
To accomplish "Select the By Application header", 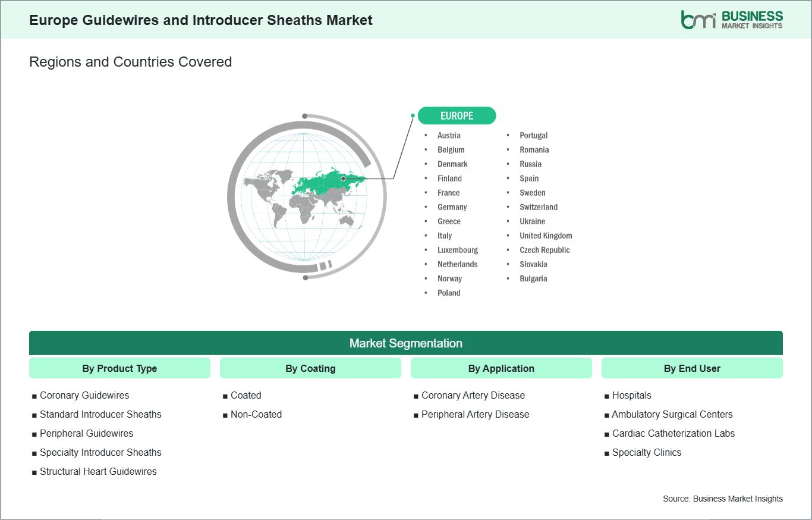I will pos(501,368).
